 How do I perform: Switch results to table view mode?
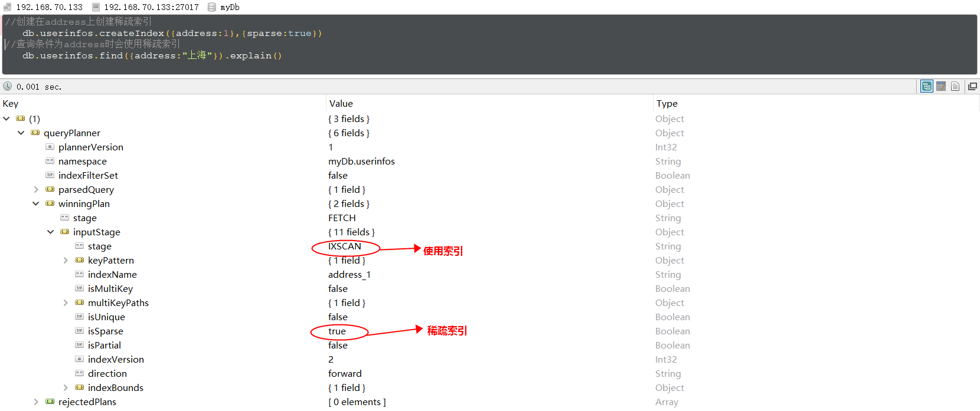click(x=941, y=87)
